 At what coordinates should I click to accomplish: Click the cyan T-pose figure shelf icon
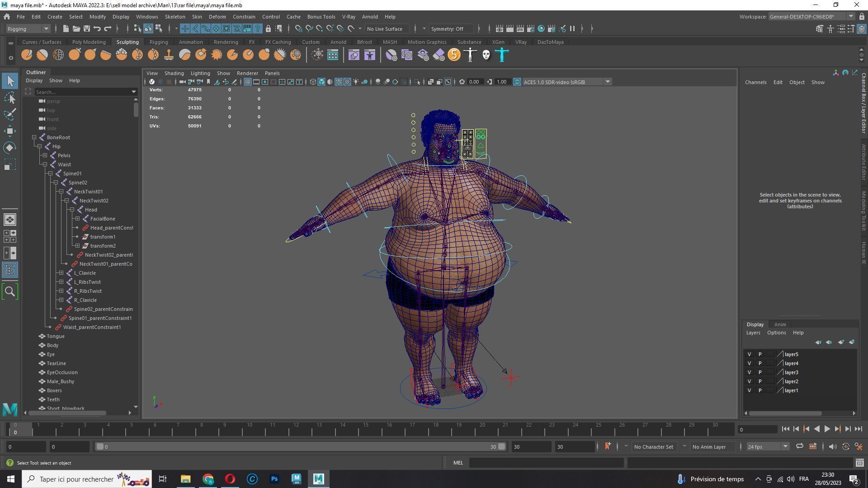point(502,55)
